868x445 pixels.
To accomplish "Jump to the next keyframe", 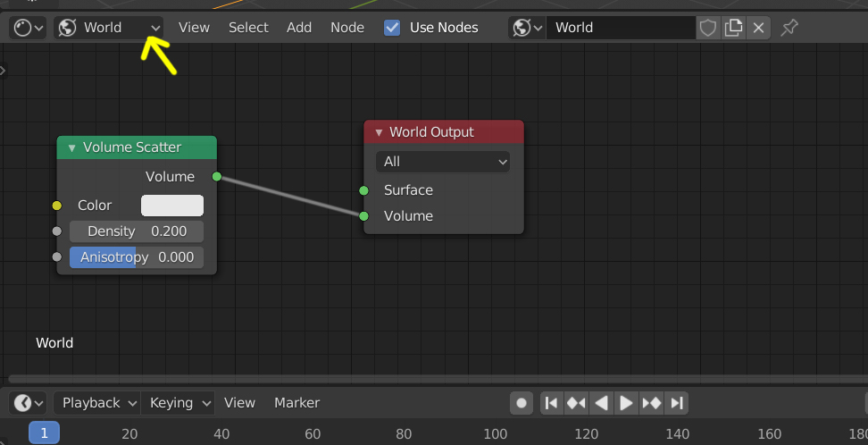I will pos(651,403).
